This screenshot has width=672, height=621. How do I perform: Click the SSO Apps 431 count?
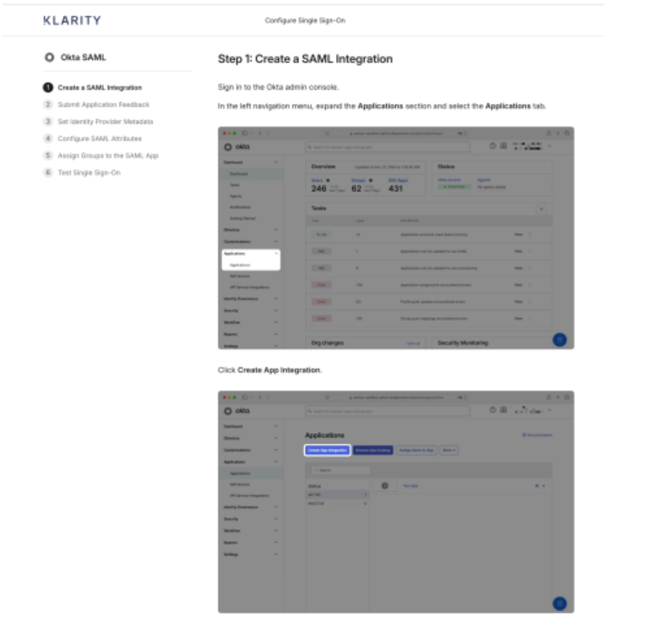[396, 189]
